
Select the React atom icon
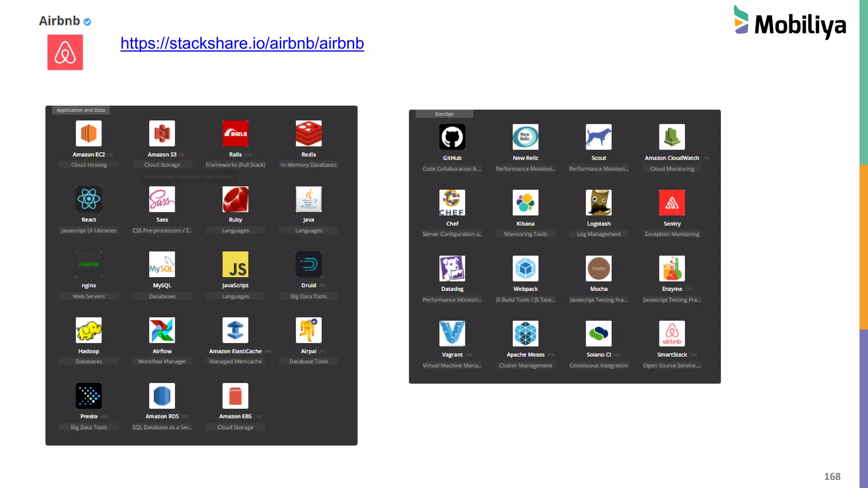89,199
